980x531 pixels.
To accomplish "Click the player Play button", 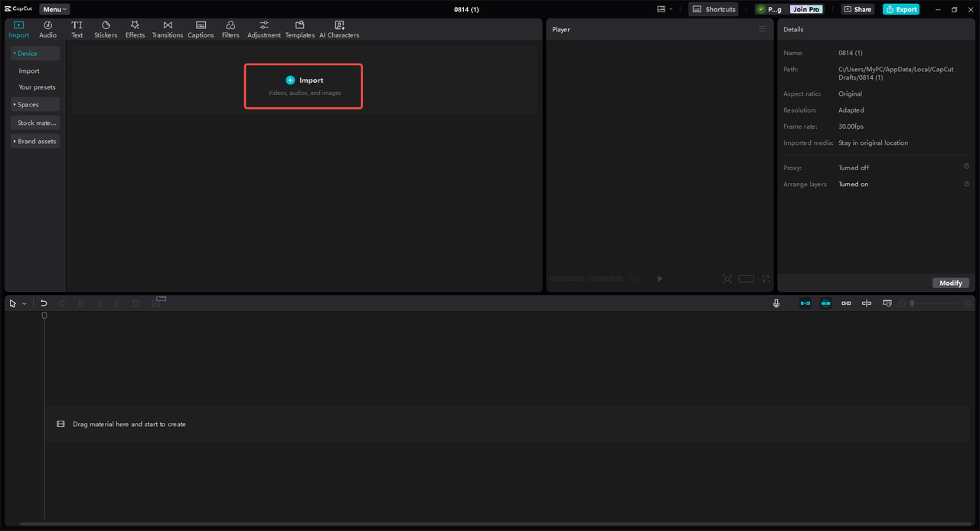I will [x=660, y=279].
